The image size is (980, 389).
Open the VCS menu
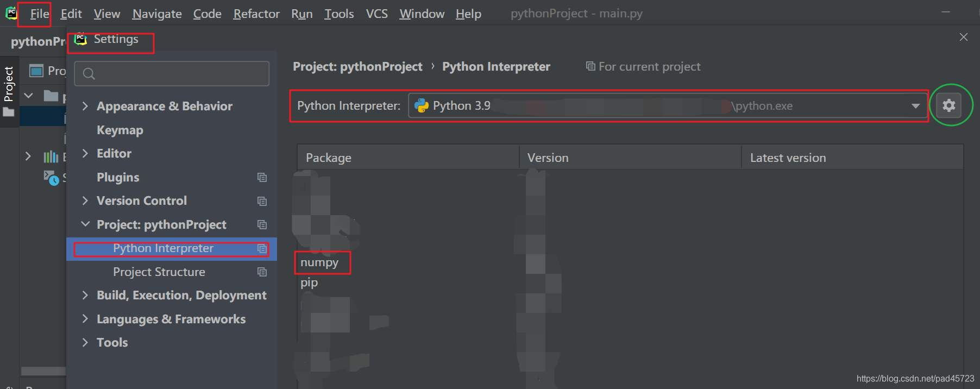tap(376, 14)
